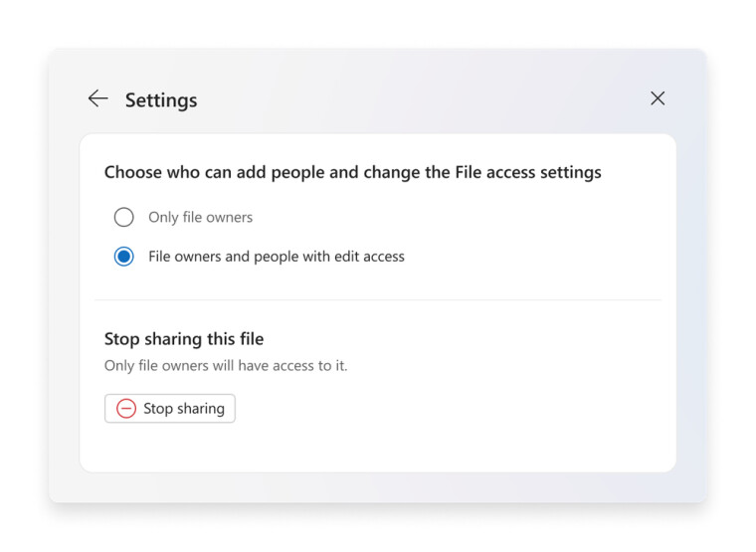
Task: Click the 'File owners and people with edit access' label
Action: 277,257
